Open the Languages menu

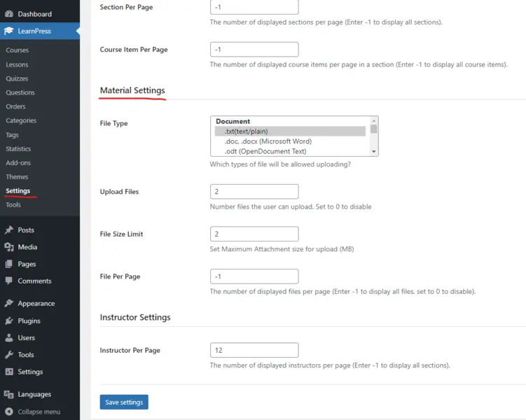pyautogui.click(x=40, y=395)
